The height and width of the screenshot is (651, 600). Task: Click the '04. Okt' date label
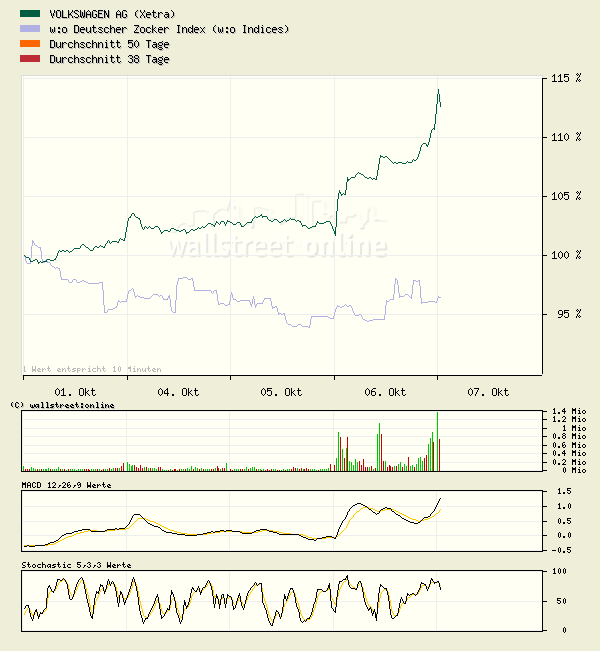178,392
